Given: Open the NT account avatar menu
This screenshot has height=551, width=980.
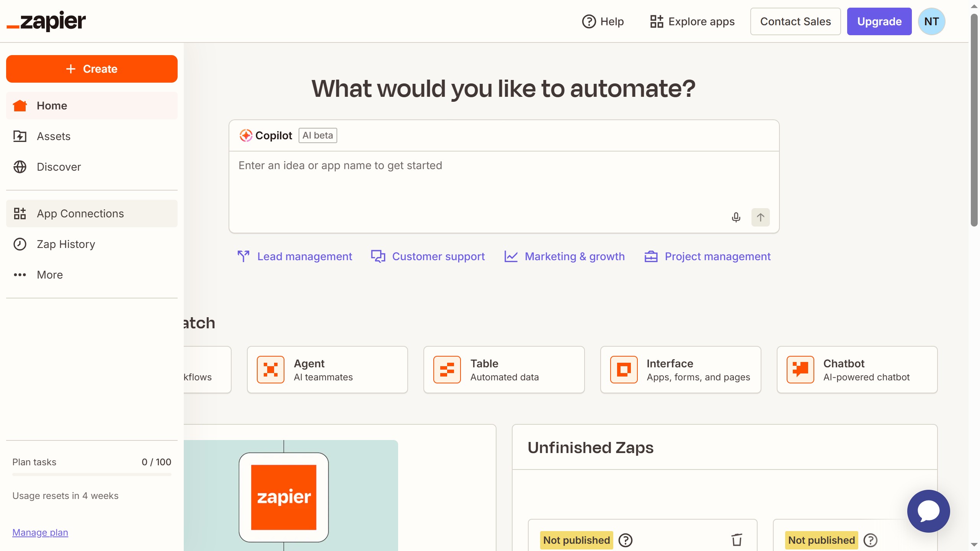Looking at the screenshot, I should click(x=932, y=21).
